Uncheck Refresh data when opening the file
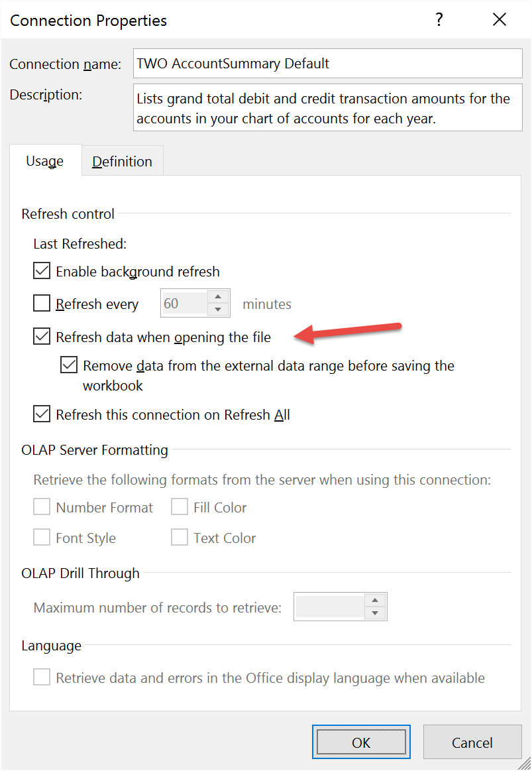The height and width of the screenshot is (771, 532). coord(42,336)
